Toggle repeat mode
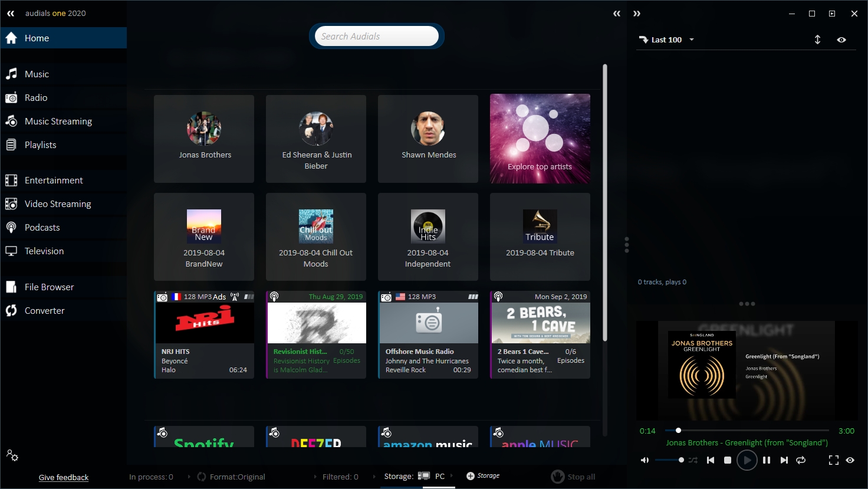The width and height of the screenshot is (868, 489). tap(801, 460)
